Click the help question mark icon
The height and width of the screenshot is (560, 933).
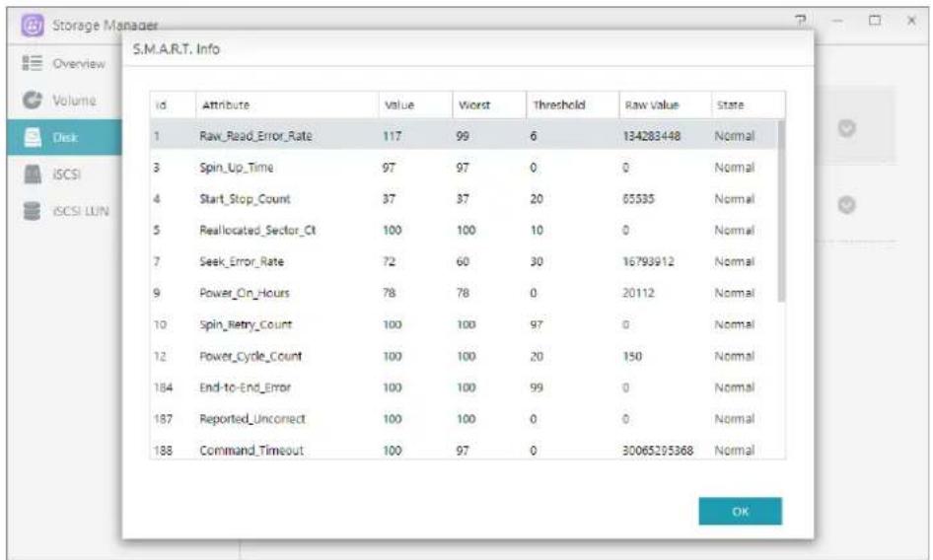pyautogui.click(x=800, y=21)
